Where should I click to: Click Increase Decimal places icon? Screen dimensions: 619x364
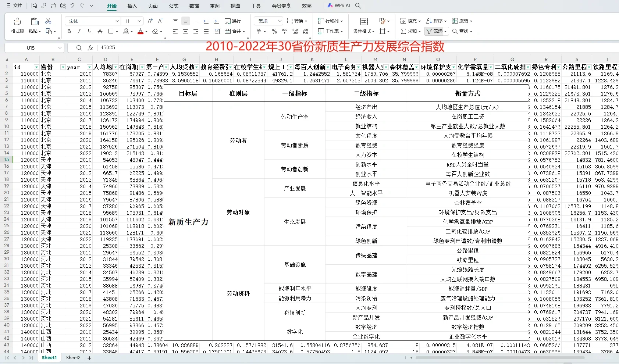295,31
